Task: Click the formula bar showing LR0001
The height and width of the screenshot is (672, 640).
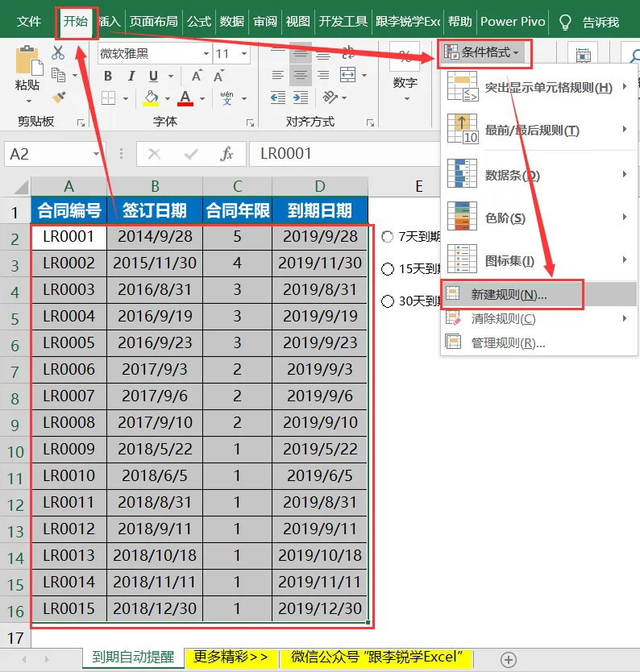Action: [345, 154]
